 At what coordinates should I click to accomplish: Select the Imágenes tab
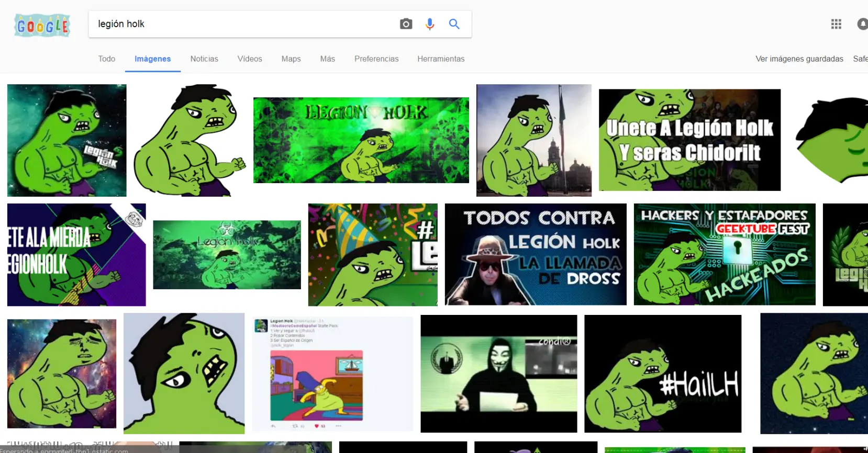coord(153,59)
